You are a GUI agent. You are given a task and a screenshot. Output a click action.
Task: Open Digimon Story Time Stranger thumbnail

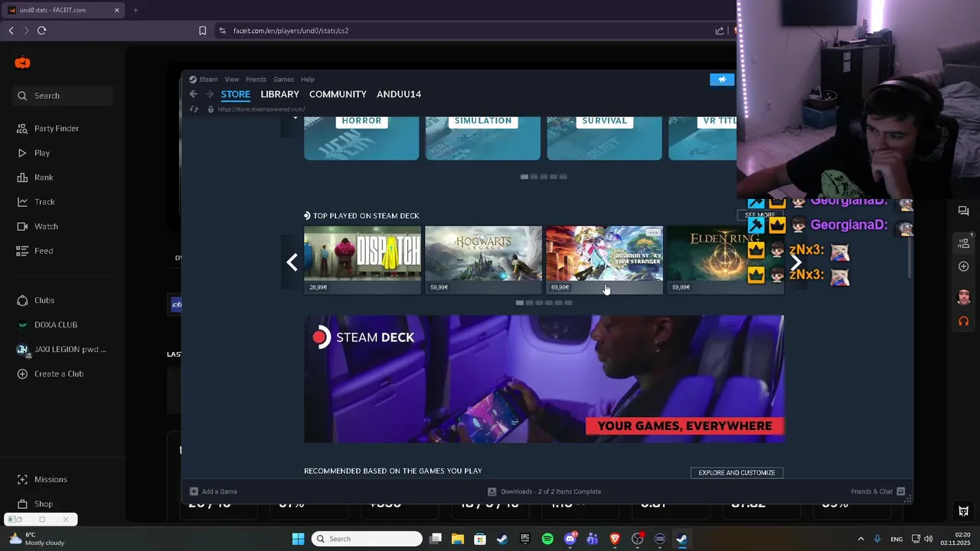(x=604, y=259)
